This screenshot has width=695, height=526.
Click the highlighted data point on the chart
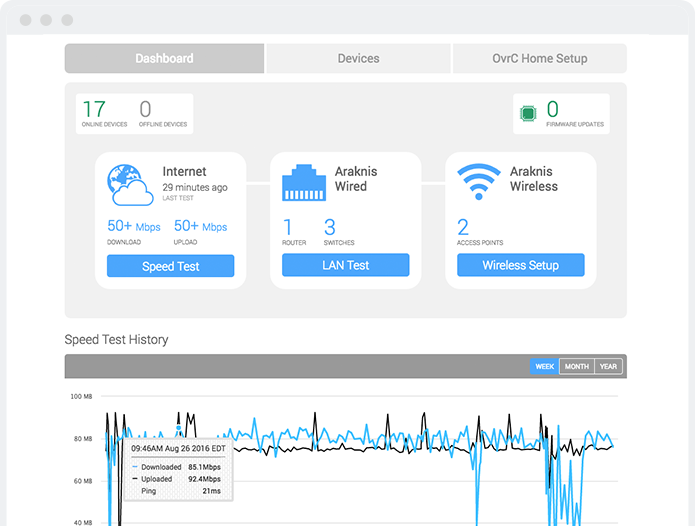click(x=179, y=429)
